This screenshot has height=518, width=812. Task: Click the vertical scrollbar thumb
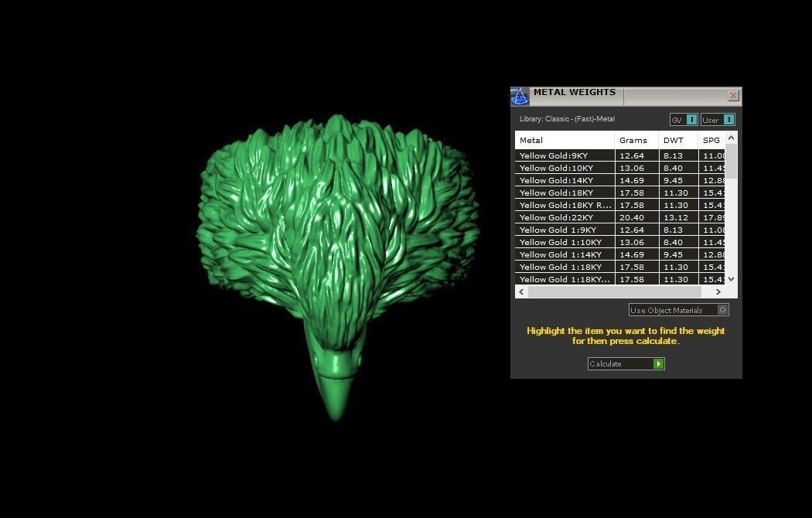pos(732,162)
